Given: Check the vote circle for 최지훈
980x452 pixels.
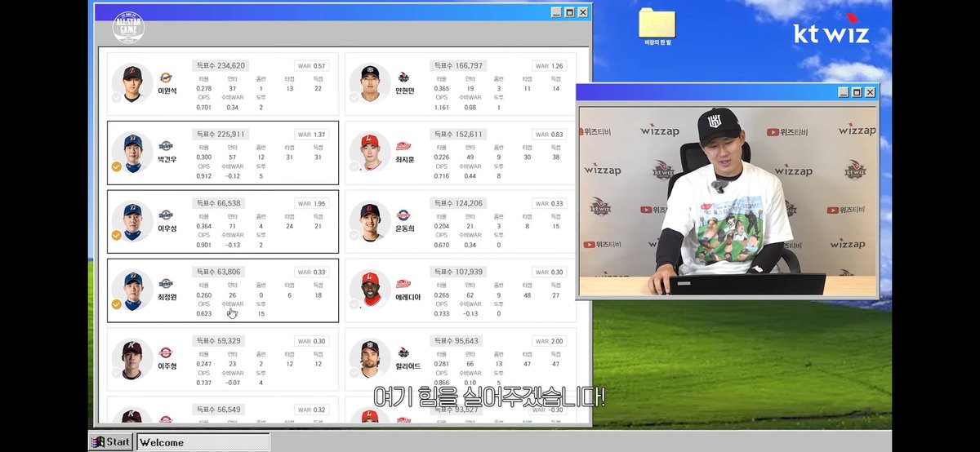Looking at the screenshot, I should click(354, 166).
